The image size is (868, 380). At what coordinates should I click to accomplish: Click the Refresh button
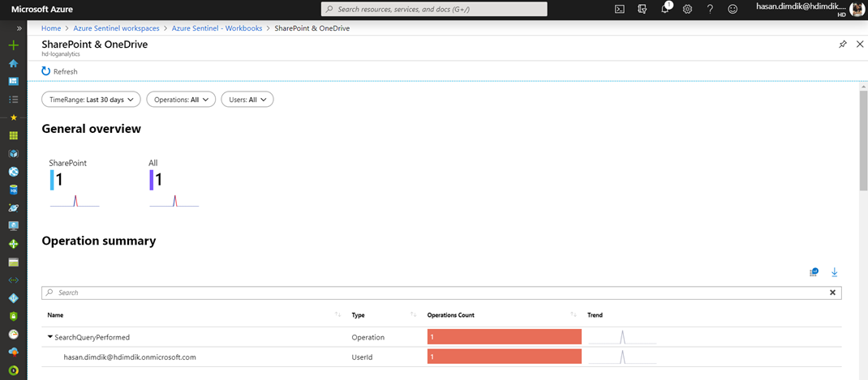[x=59, y=71]
